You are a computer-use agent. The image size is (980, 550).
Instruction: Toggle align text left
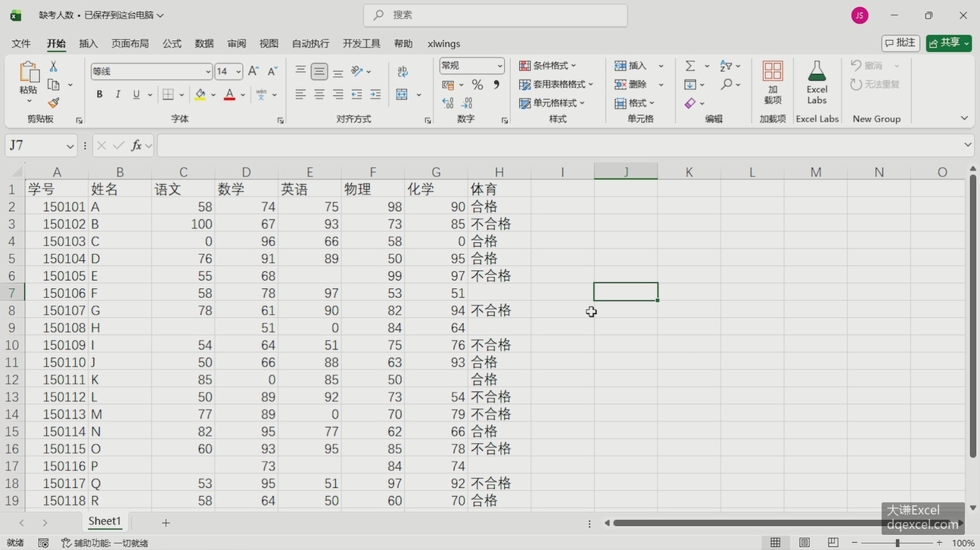point(300,95)
